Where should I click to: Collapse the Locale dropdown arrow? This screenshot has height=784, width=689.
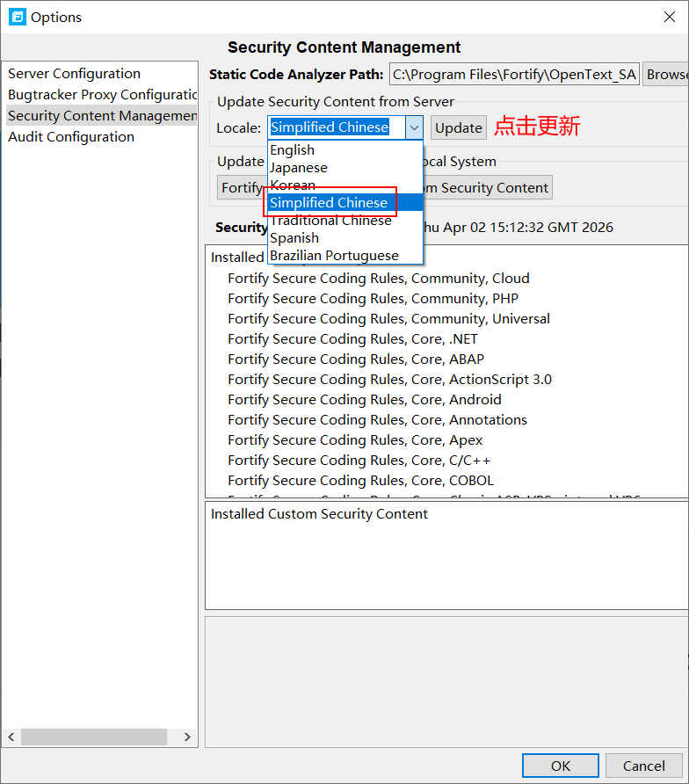[x=414, y=127]
